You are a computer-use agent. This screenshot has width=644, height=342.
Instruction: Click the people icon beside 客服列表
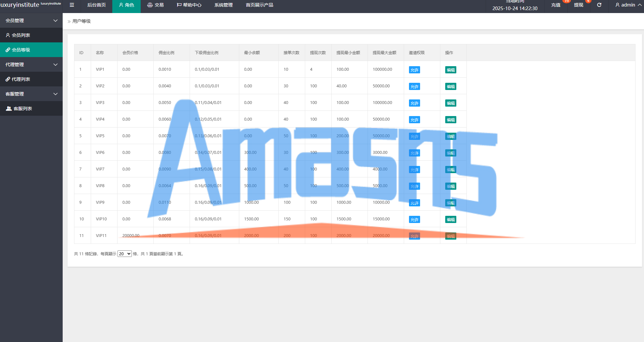(9, 109)
